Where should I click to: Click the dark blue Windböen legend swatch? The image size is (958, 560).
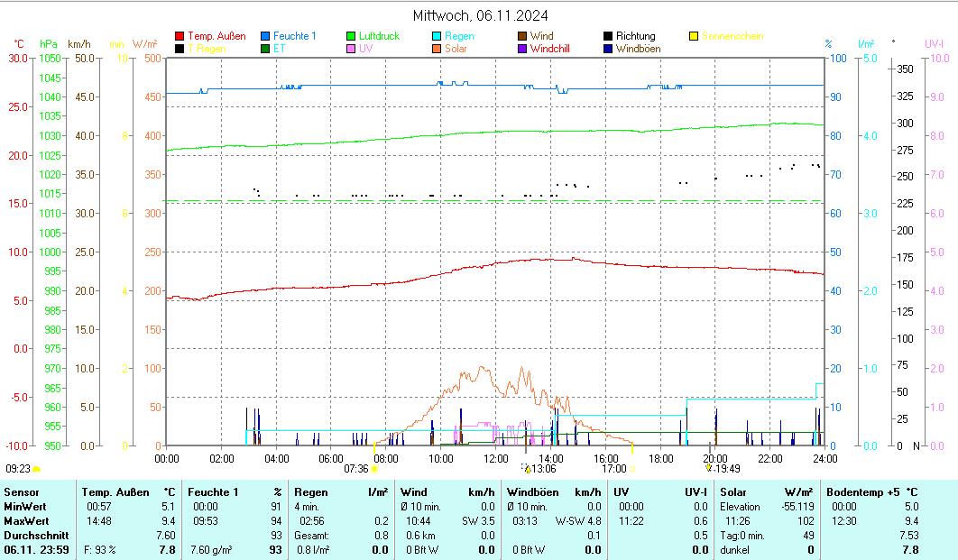click(x=607, y=49)
